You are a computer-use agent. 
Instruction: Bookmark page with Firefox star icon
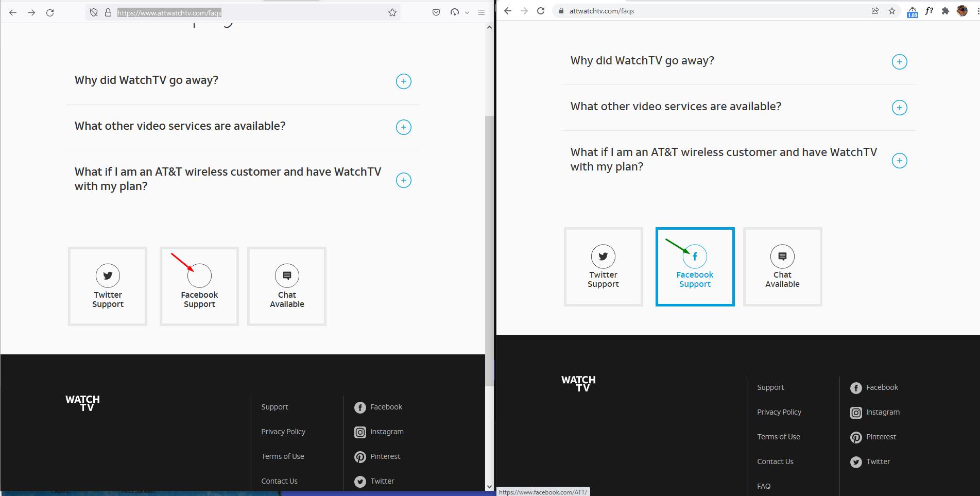click(392, 12)
